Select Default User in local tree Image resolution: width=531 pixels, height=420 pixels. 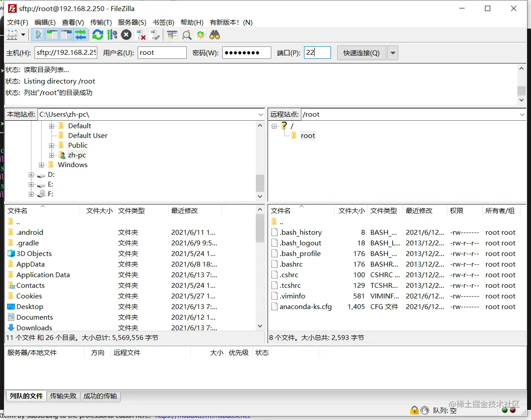point(88,136)
